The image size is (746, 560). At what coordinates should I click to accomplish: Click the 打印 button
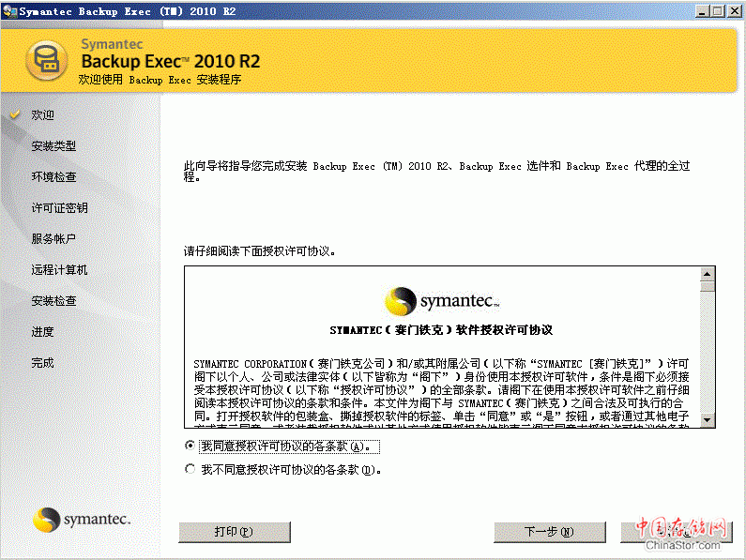(x=234, y=532)
